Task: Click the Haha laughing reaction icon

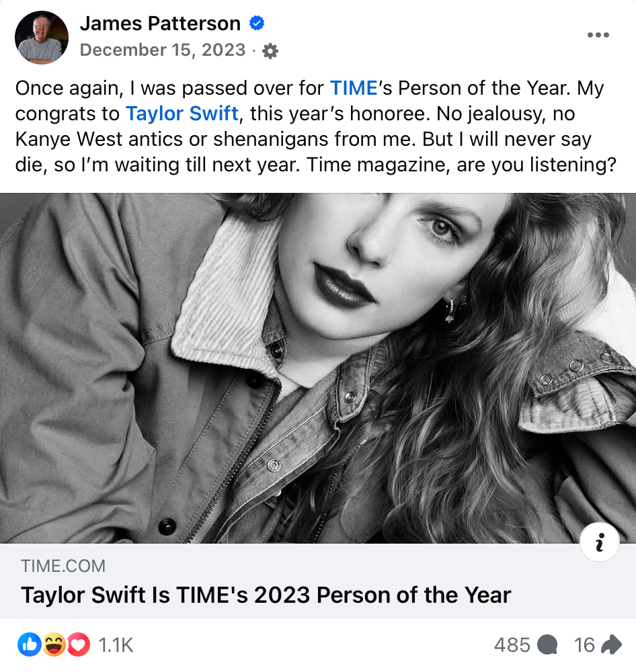Action: click(x=54, y=646)
